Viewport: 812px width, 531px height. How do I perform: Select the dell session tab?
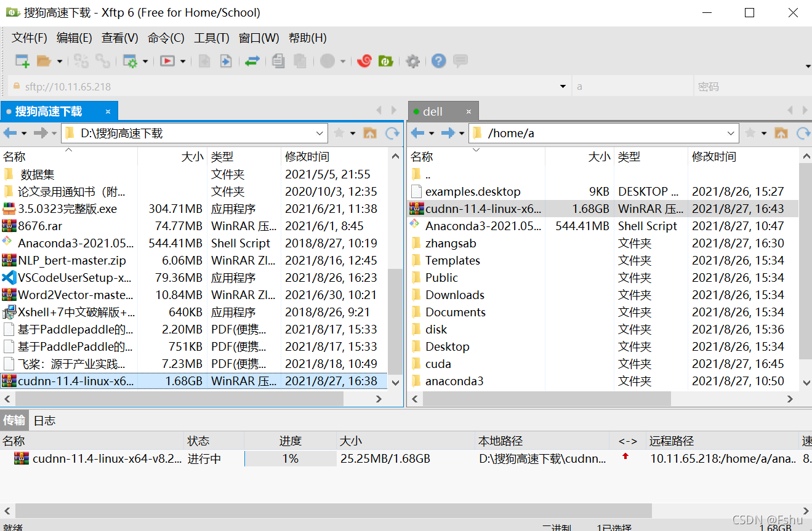coord(443,111)
